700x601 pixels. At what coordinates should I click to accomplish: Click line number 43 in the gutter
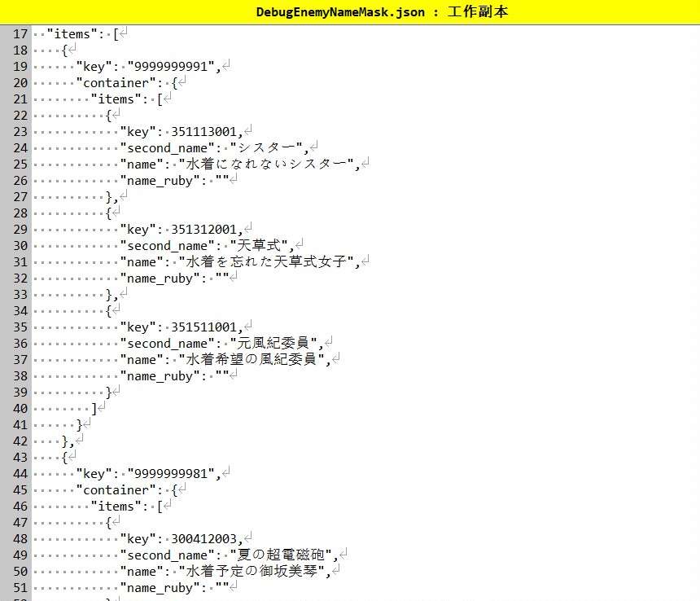20,458
